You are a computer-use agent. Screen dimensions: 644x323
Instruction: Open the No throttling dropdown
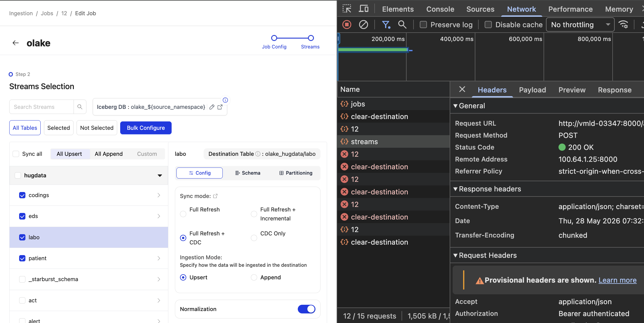coord(580,25)
